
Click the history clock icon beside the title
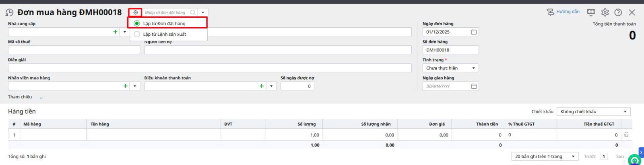pyautogui.click(x=9, y=13)
